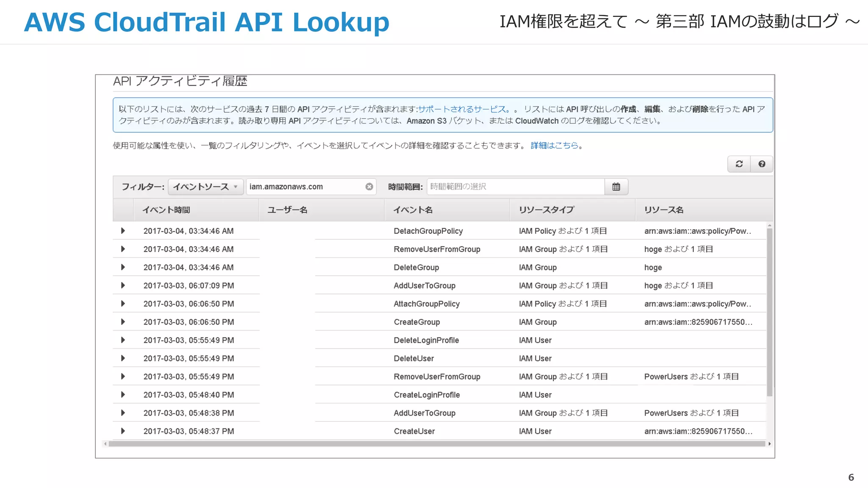Expand the DeleteGroup event row
This screenshot has height=488, width=868.
point(123,267)
